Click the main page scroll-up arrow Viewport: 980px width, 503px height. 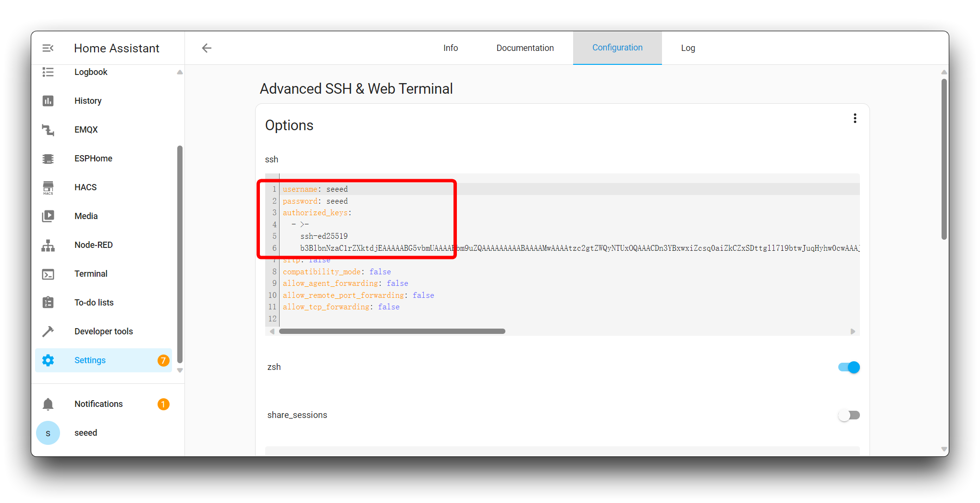pos(944,72)
